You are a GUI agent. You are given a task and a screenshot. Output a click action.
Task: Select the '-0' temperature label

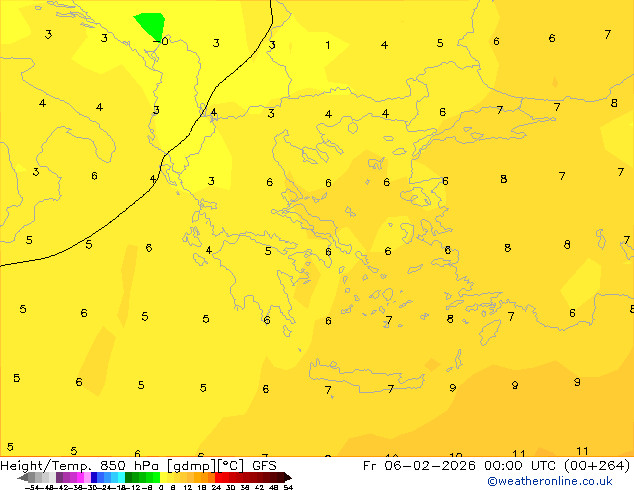click(x=160, y=41)
